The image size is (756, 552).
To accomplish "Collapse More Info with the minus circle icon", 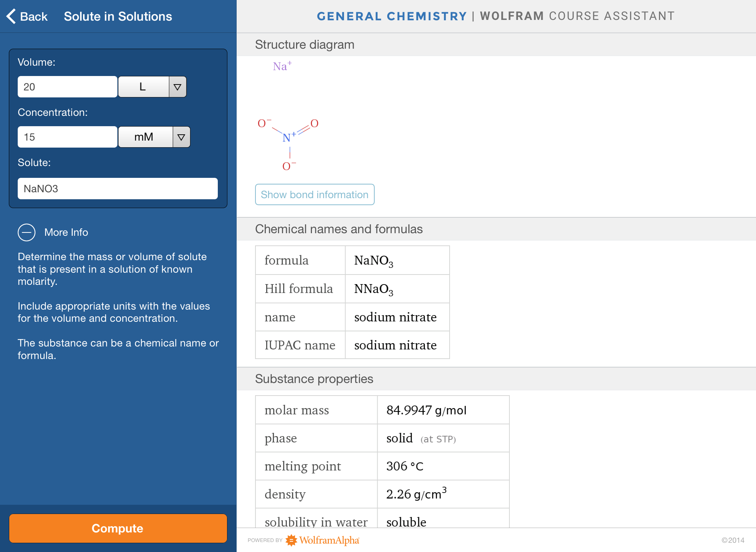I will pyautogui.click(x=27, y=232).
